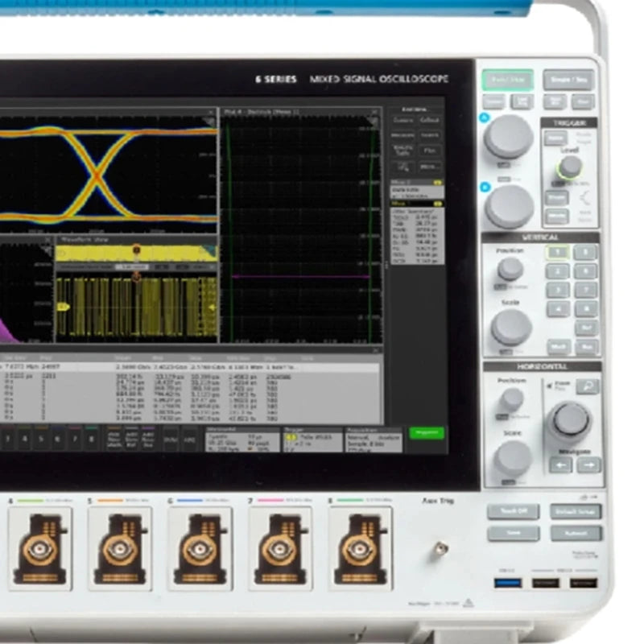This screenshot has width=644, height=644.
Task: Toggle channel 2 with its front-panel button
Action: pyautogui.click(x=558, y=271)
